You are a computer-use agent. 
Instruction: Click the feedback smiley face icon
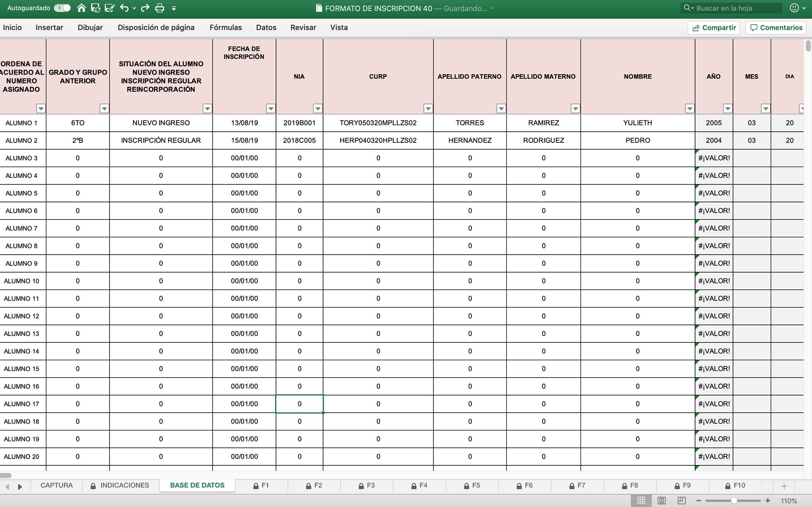794,8
